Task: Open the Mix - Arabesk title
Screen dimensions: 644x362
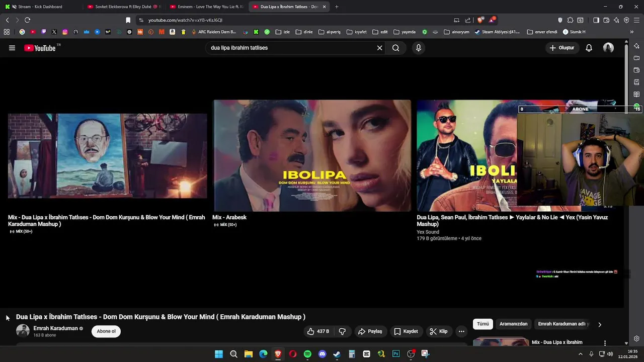Action: [229, 217]
